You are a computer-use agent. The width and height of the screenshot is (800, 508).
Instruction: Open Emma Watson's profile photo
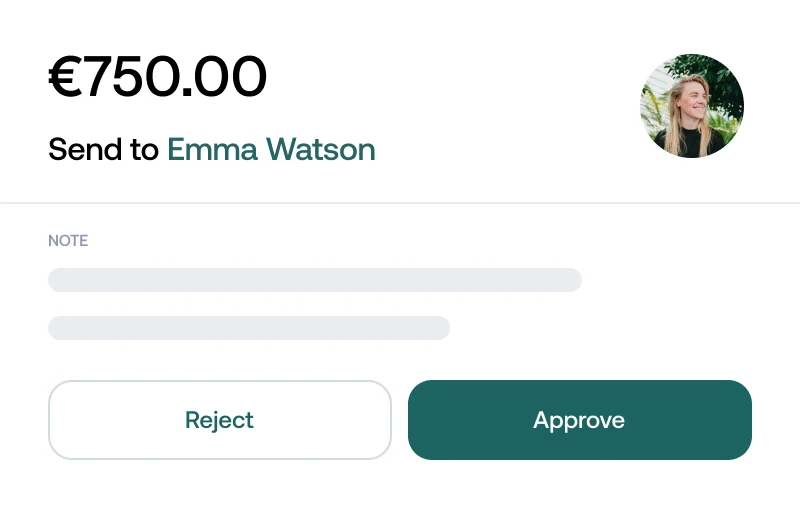tap(692, 106)
